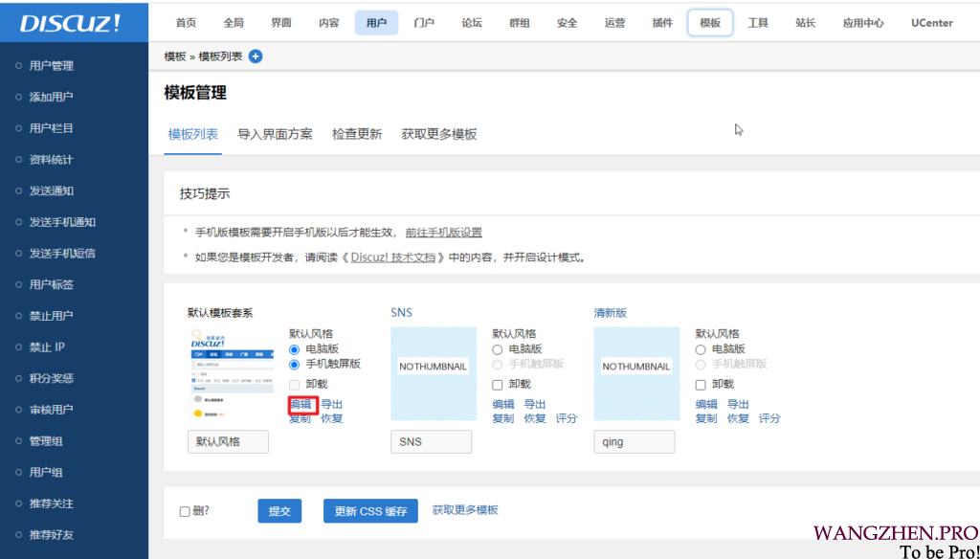Open 用户管理 in the left sidebar
Screen dimensions: 980x559
[x=52, y=66]
